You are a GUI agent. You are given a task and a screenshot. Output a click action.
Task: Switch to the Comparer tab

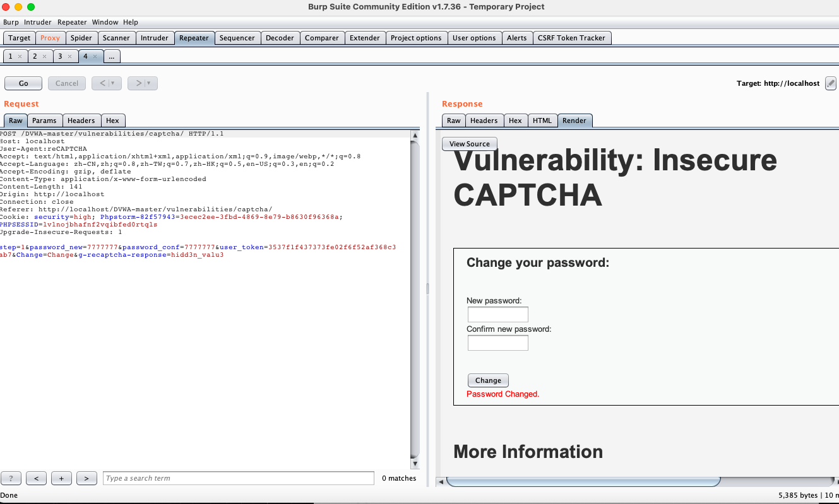coord(322,38)
